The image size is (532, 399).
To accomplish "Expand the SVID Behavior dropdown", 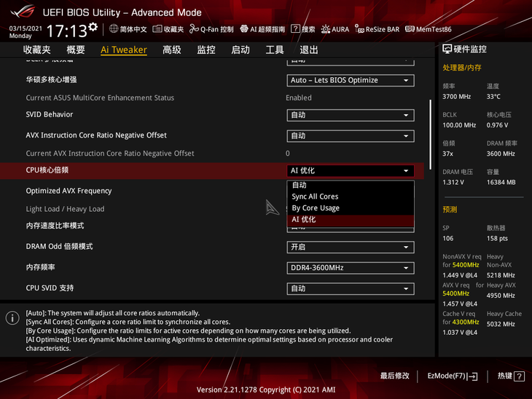I will 350,115.
